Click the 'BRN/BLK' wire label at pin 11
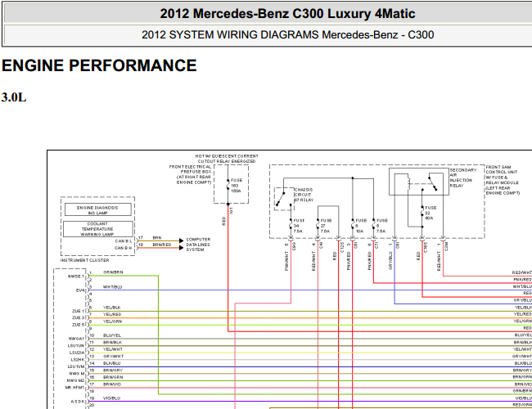Viewport: 532px width, 409px height. (x=112, y=343)
